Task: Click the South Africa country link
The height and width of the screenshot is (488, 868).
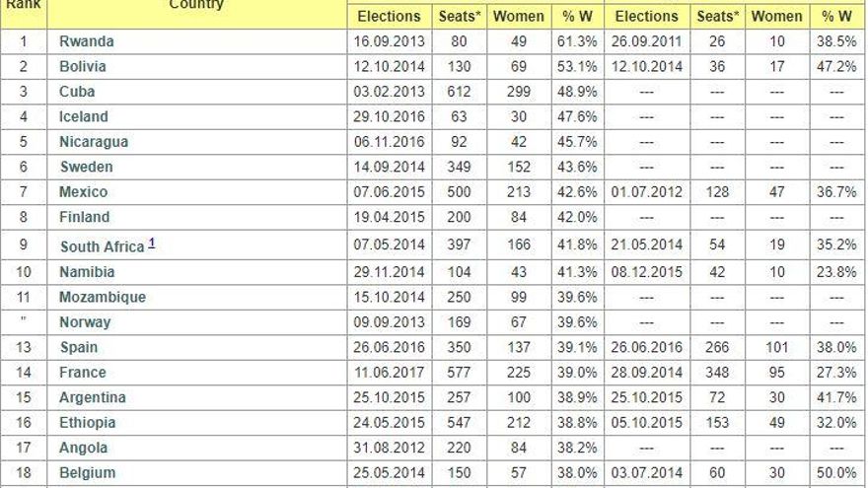Action: coord(103,246)
